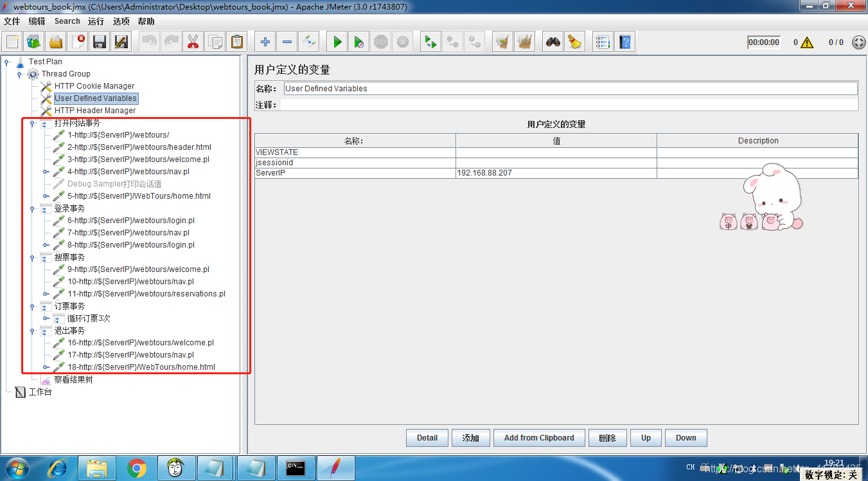868x481 pixels.
Task: Select HTTP Cookie Manager in the tree
Action: (x=94, y=86)
